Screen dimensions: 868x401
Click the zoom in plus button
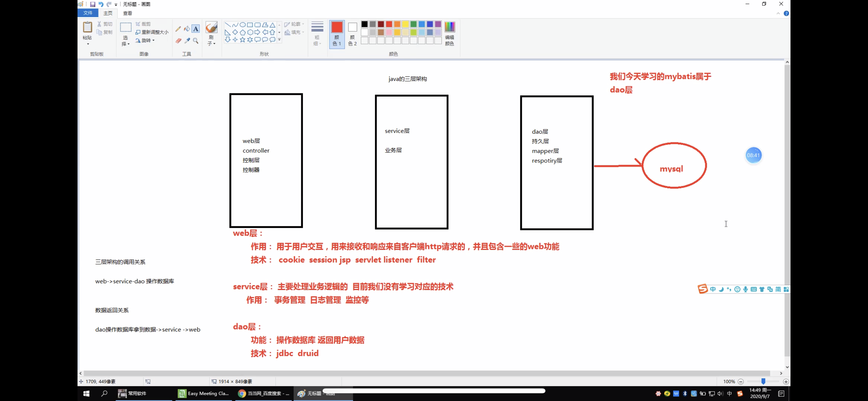(786, 381)
